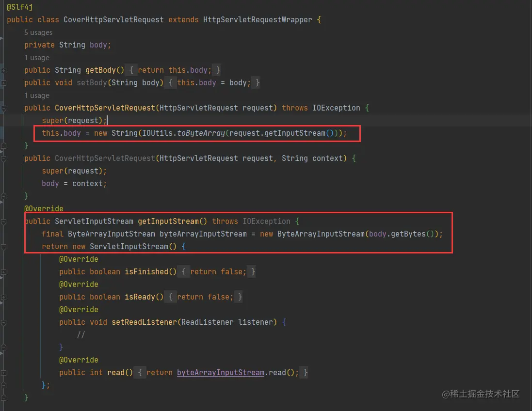532x411 pixels.
Task: Click fold-end marker after first constructor's closing brace
Action: [x=3, y=146]
